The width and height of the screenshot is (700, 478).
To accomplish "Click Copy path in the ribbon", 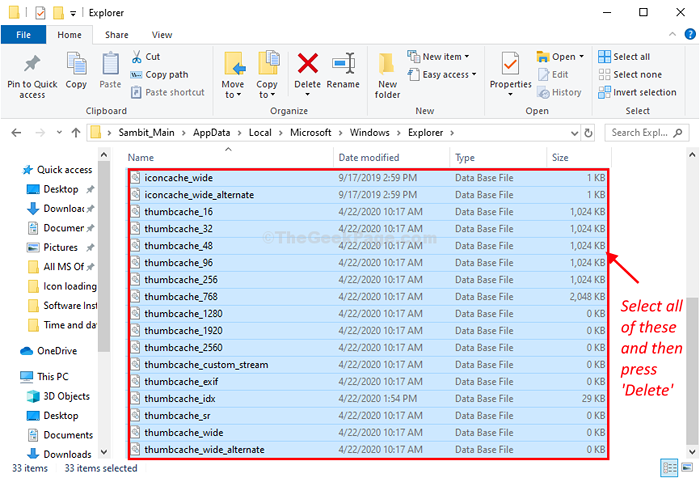I will [159, 75].
